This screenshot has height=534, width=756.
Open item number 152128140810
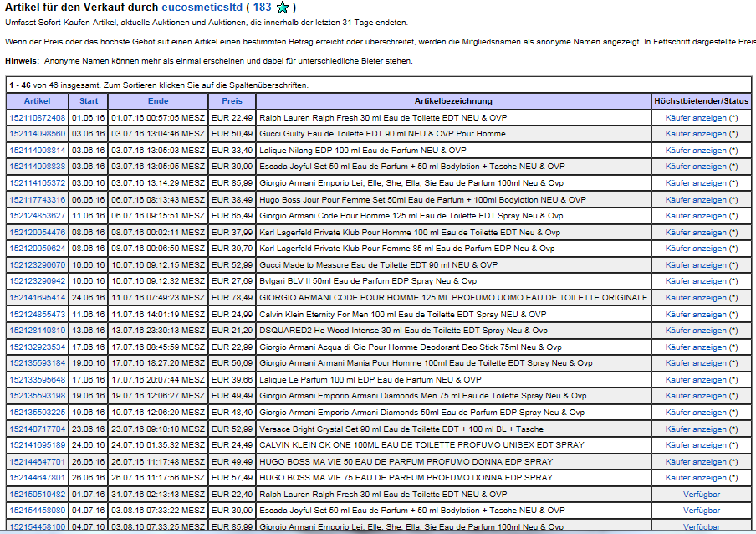38,331
